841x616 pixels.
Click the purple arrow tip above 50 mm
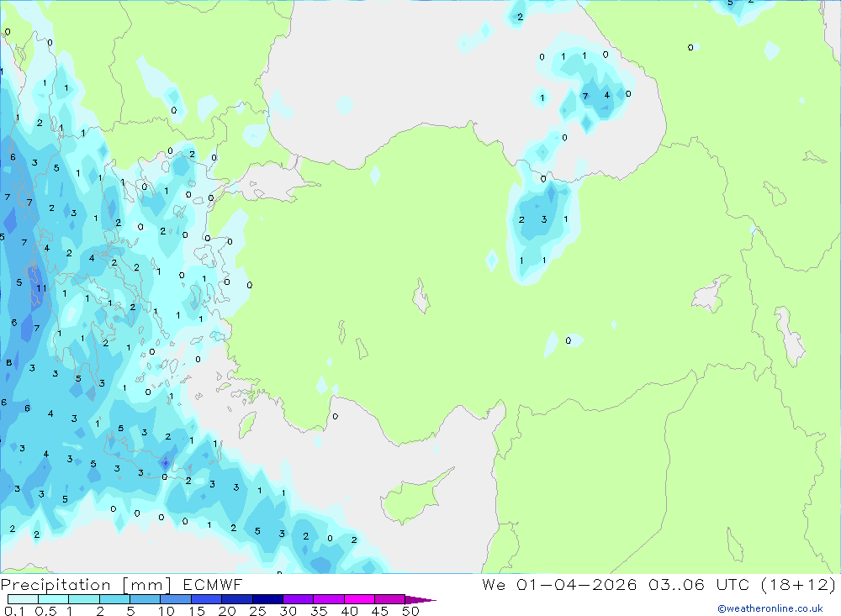point(420,599)
